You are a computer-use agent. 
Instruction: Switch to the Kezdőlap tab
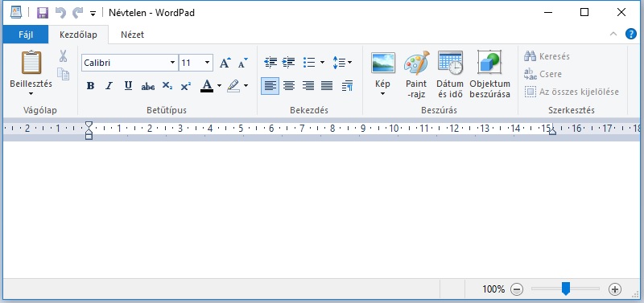(78, 35)
